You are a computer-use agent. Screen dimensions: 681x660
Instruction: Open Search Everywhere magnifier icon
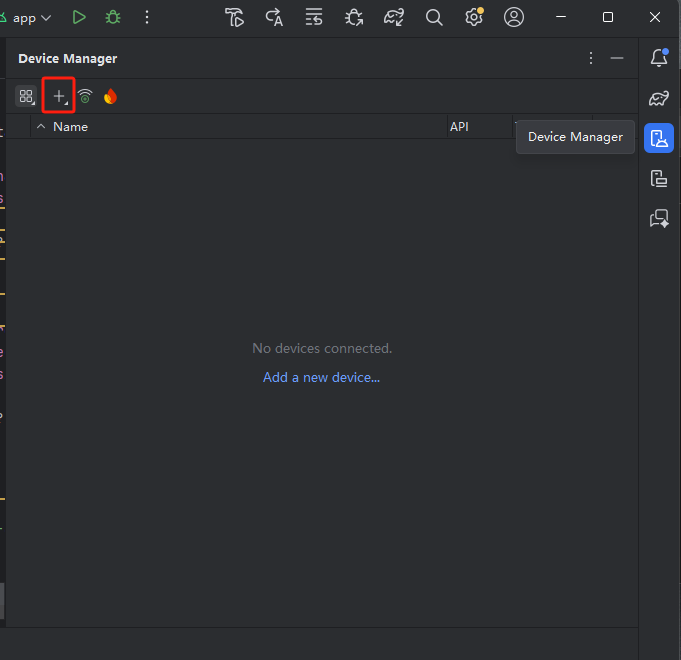click(x=434, y=17)
